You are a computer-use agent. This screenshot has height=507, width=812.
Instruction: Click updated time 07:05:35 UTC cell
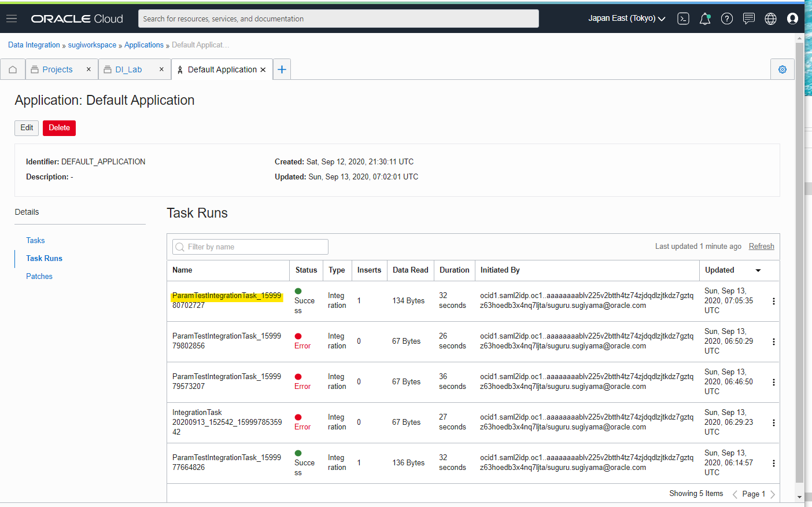pyautogui.click(x=729, y=300)
